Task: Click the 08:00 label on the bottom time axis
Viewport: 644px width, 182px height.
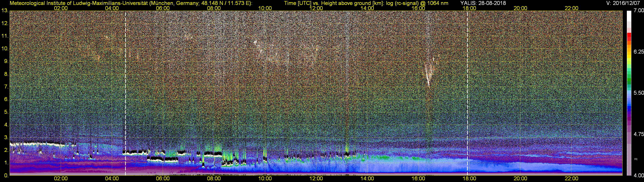Action: coord(214,179)
